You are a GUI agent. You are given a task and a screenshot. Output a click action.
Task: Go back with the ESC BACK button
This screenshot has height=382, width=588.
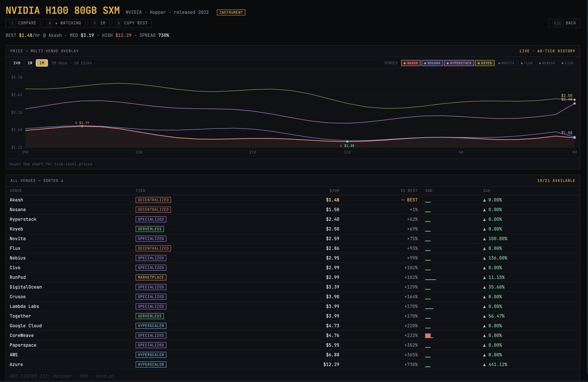(564, 23)
